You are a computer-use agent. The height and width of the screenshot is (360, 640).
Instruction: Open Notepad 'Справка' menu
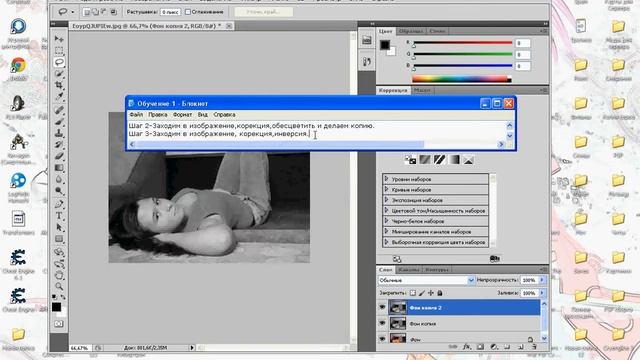(x=224, y=115)
